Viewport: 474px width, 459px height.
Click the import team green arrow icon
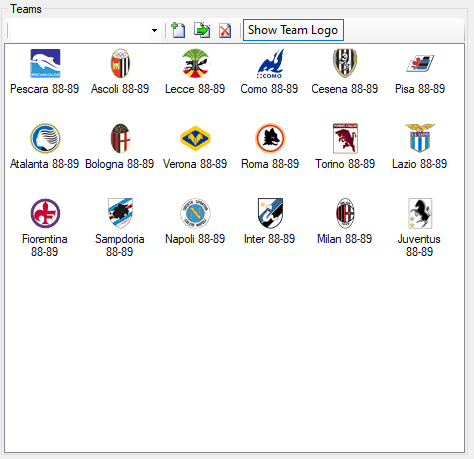pos(202,30)
